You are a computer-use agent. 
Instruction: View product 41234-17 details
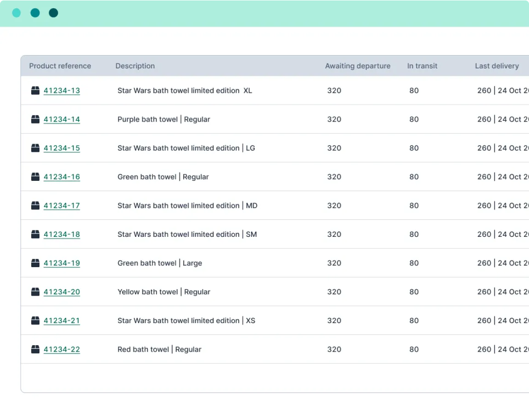click(62, 206)
